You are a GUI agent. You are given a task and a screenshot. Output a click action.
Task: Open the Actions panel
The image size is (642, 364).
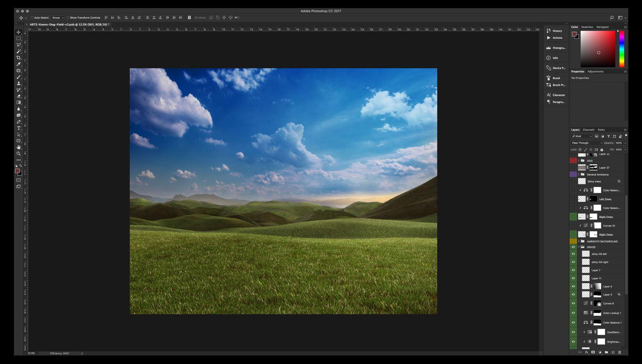point(554,38)
